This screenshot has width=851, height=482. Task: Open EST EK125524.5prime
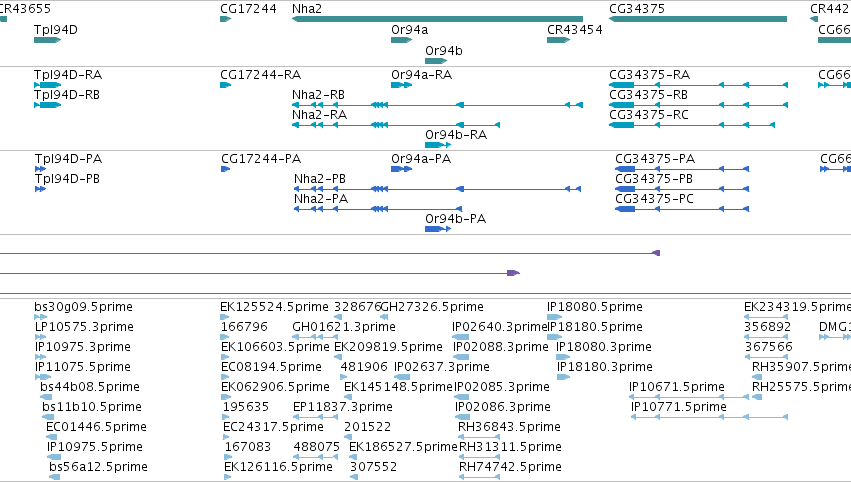point(274,307)
